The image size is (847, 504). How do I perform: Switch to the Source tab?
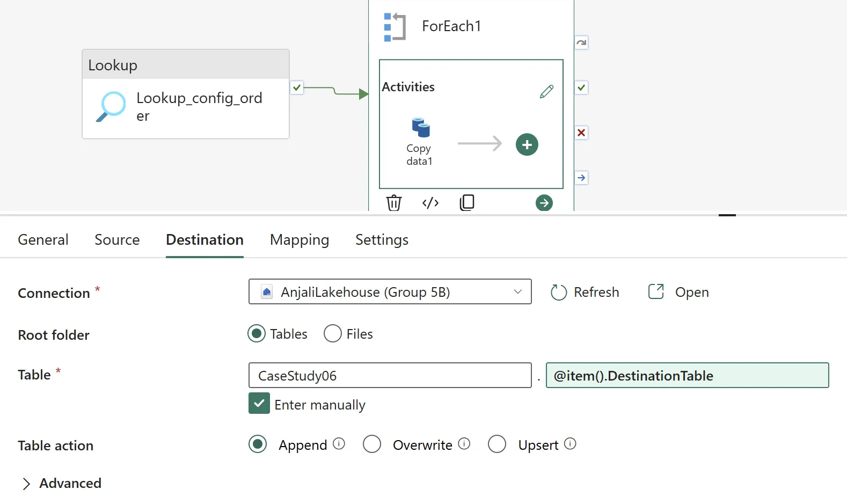(x=117, y=239)
